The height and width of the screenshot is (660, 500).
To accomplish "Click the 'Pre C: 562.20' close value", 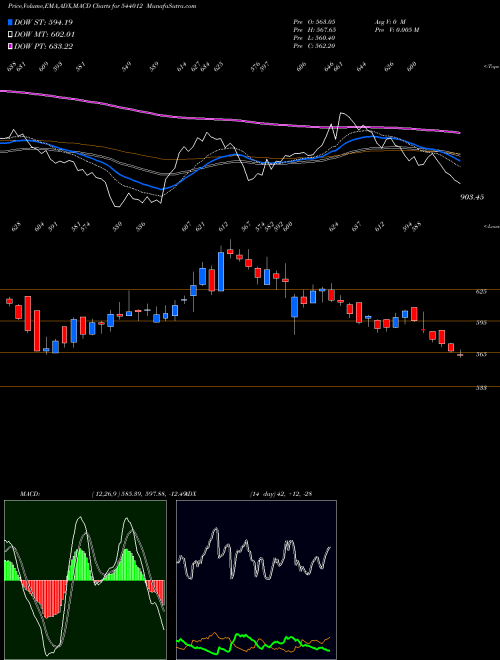I will tap(314, 46).
